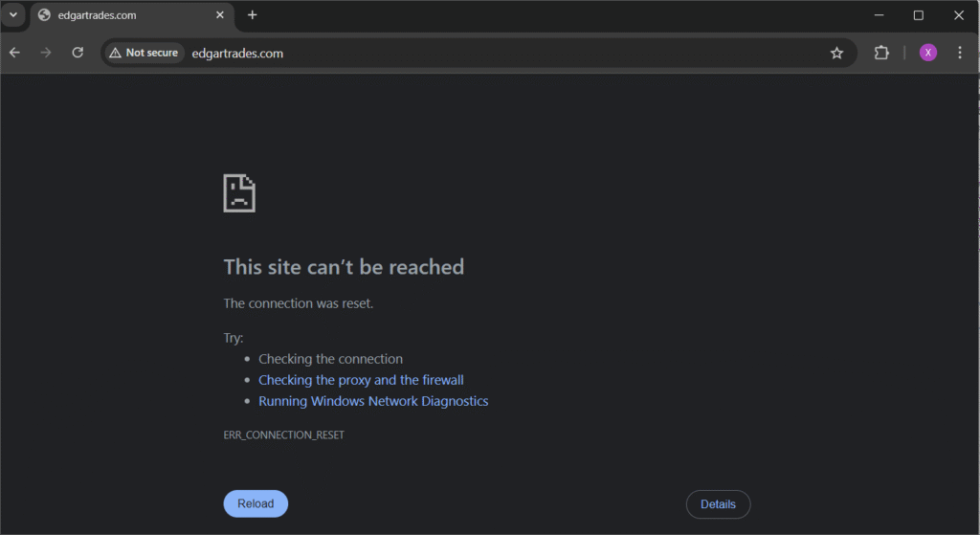The width and height of the screenshot is (980, 535).
Task: Click the tab search dropdown arrow
Action: (12, 15)
